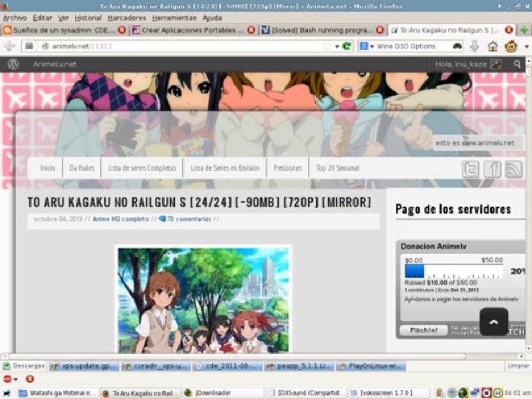Click the site identity globe icon
The height and width of the screenshot is (399, 532).
pyautogui.click(x=45, y=46)
